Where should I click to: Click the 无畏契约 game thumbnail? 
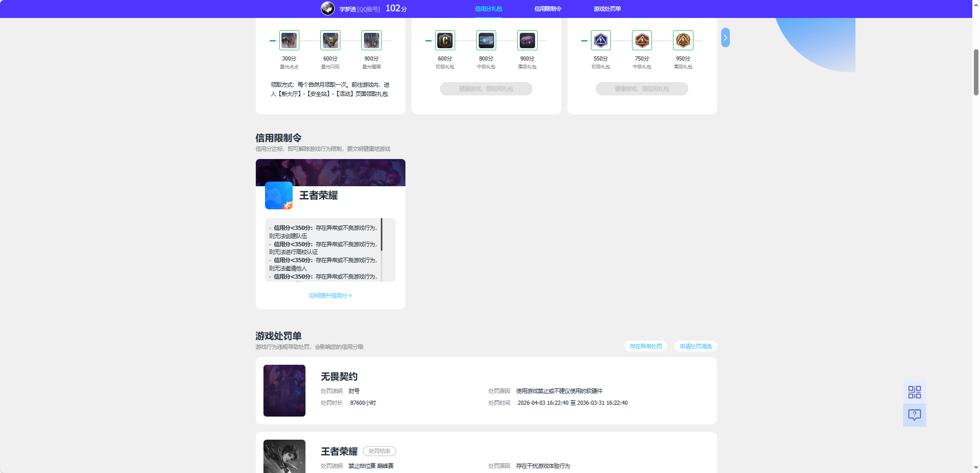(x=284, y=390)
